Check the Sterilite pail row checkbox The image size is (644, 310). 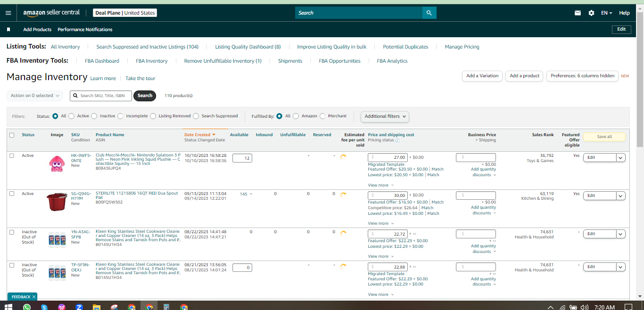12,194
